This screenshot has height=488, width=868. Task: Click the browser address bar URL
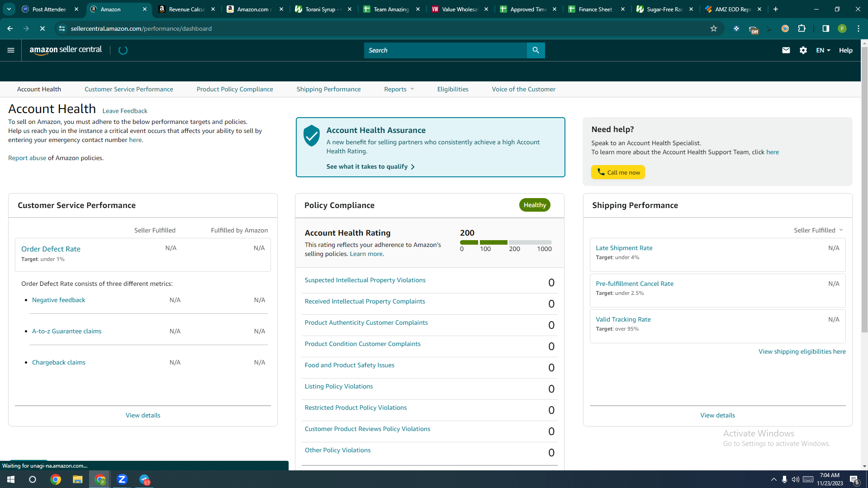click(141, 28)
